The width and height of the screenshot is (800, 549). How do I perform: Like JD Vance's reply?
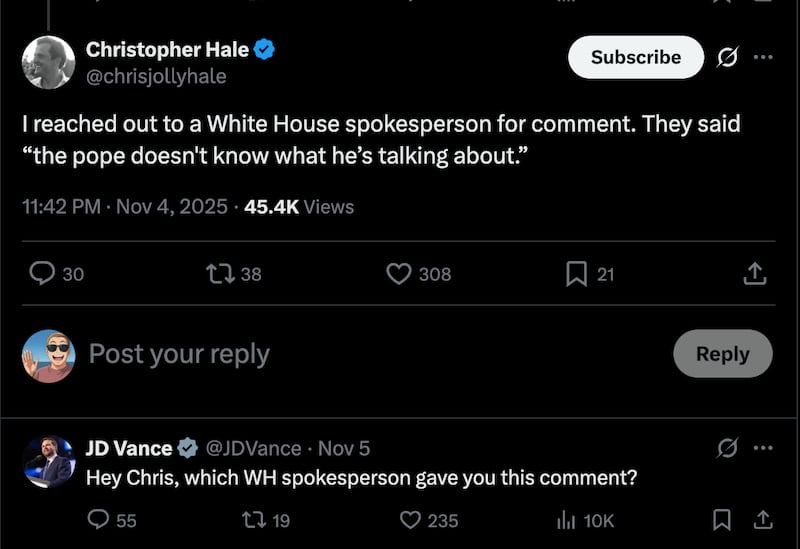[410, 520]
